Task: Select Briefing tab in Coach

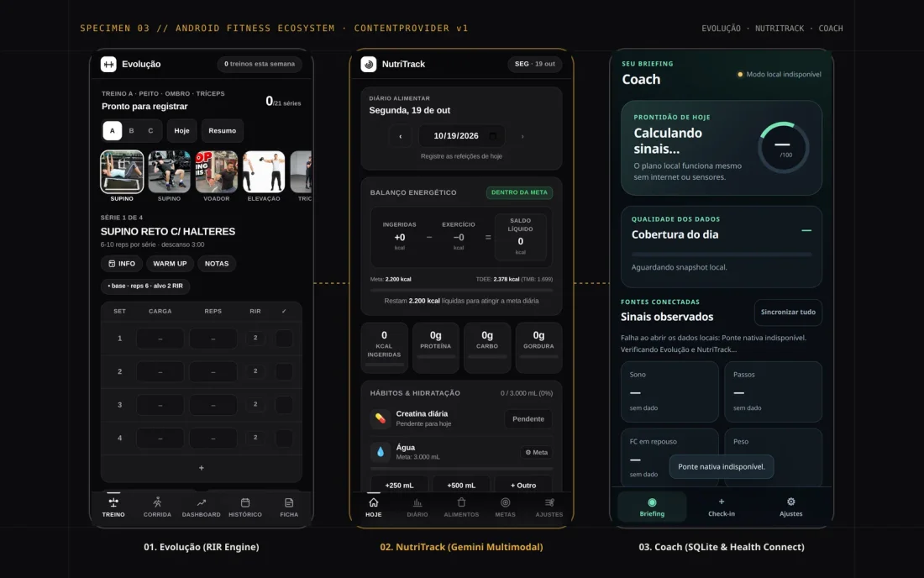Action: tap(652, 507)
